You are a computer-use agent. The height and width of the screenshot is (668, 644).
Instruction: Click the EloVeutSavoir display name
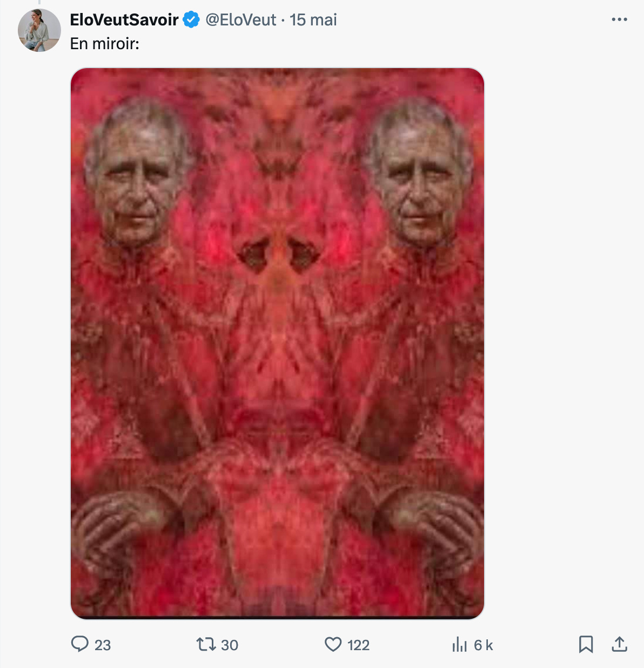(124, 20)
